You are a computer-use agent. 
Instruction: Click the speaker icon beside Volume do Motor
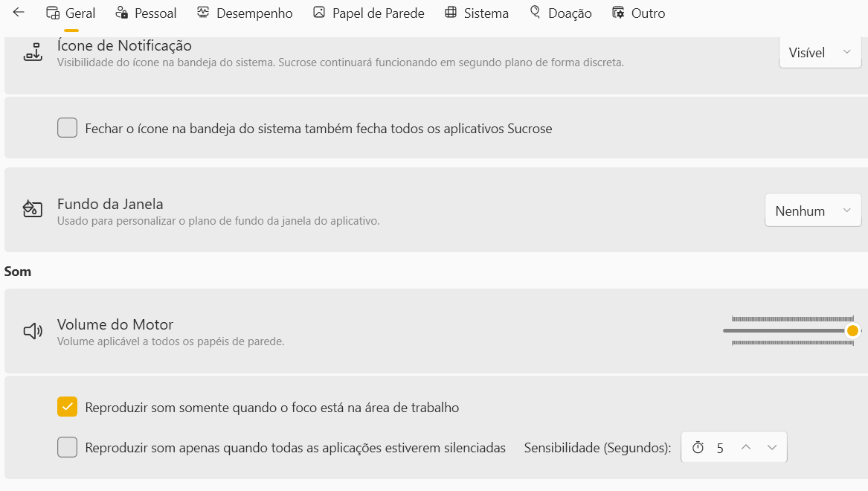[x=33, y=331]
